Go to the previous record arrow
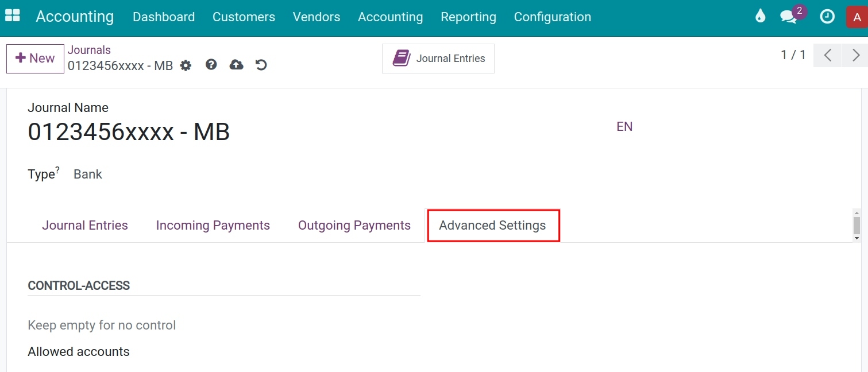 [x=828, y=55]
